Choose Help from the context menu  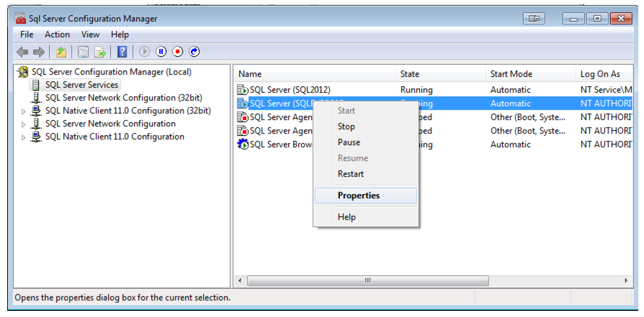(366, 217)
